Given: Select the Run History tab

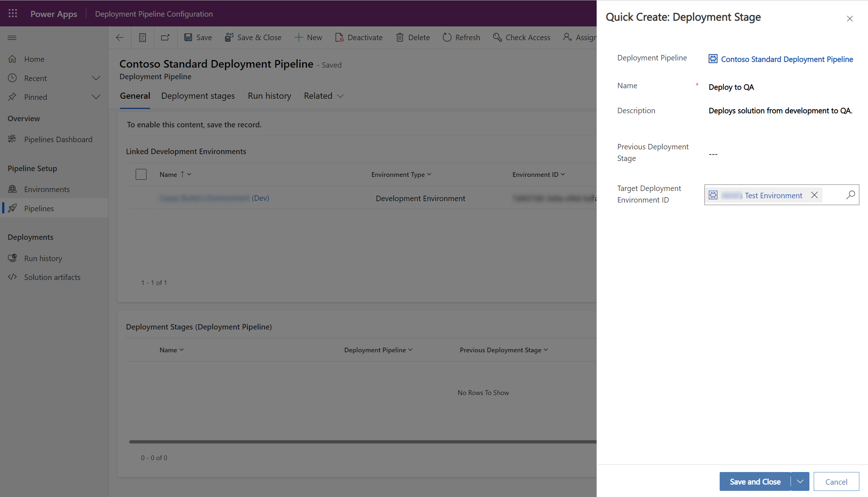Looking at the screenshot, I should pos(270,95).
